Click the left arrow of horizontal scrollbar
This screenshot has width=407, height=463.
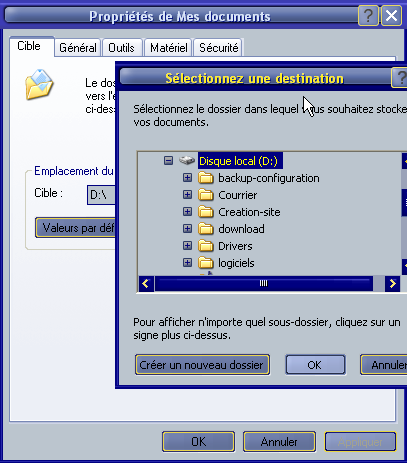point(146,284)
